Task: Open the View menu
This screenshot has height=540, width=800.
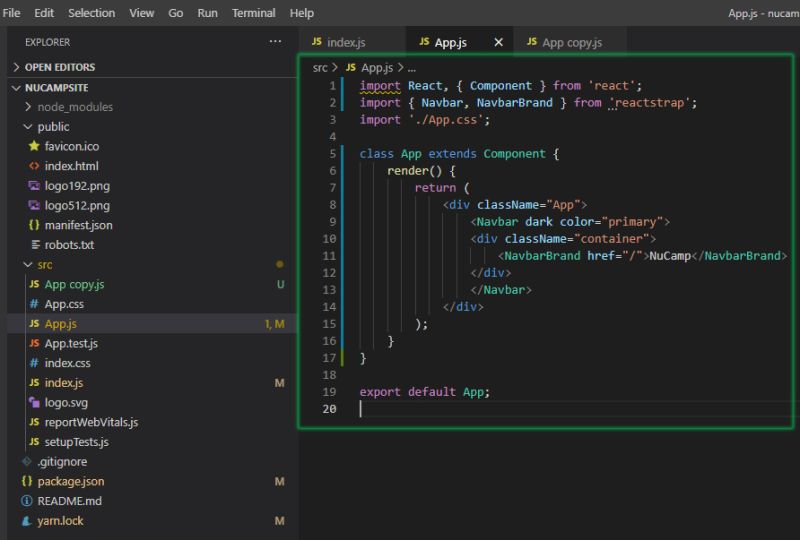Action: pyautogui.click(x=141, y=13)
